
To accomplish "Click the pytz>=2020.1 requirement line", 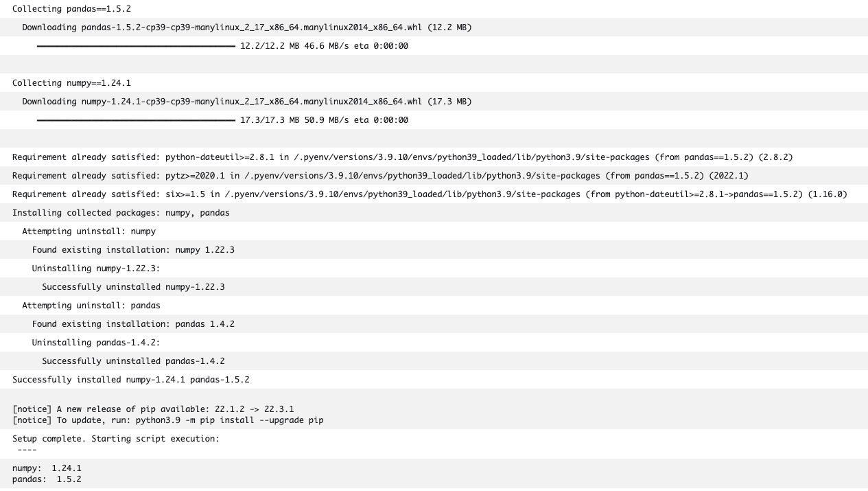I will [380, 176].
